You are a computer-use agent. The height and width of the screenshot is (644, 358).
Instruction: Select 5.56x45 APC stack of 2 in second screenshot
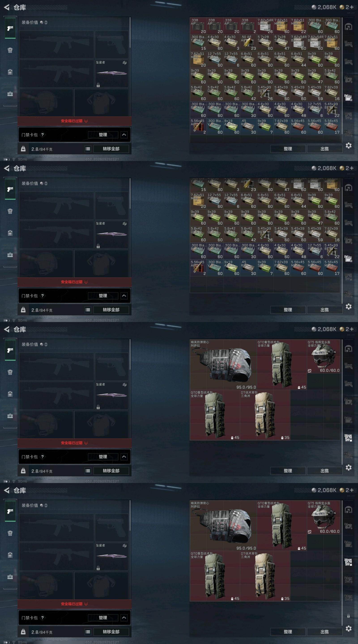coord(198,268)
